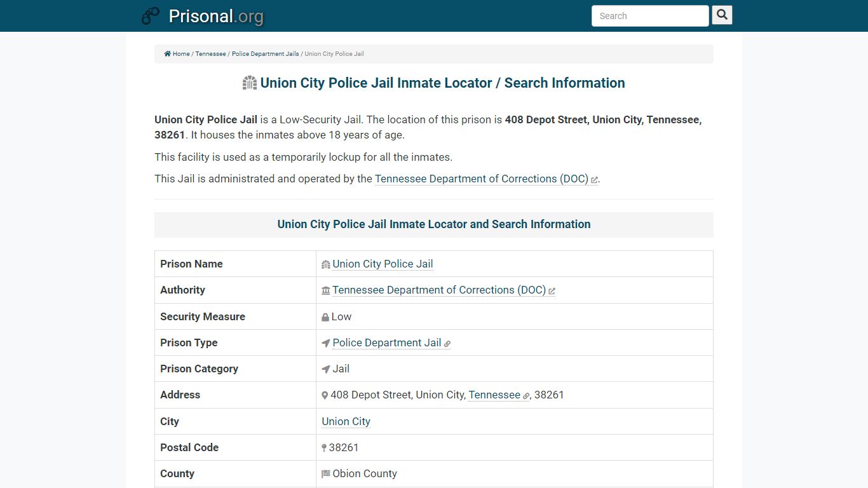Select 'Jail' value in Prison Category row
868x488 pixels.
point(341,369)
